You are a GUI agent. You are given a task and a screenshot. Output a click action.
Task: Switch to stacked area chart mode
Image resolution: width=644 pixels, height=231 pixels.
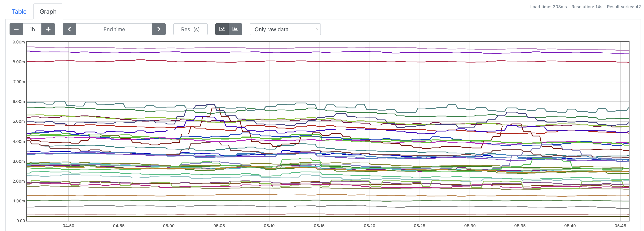click(x=235, y=29)
